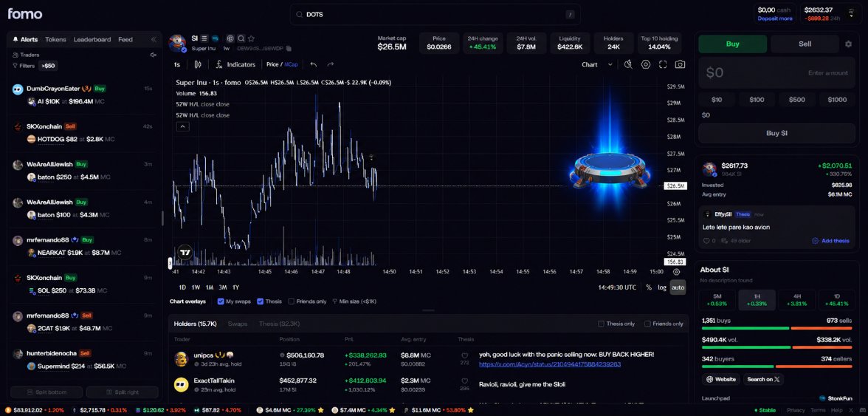The height and width of the screenshot is (416, 868).
Task: Click the fomo logo
Action: [25, 14]
